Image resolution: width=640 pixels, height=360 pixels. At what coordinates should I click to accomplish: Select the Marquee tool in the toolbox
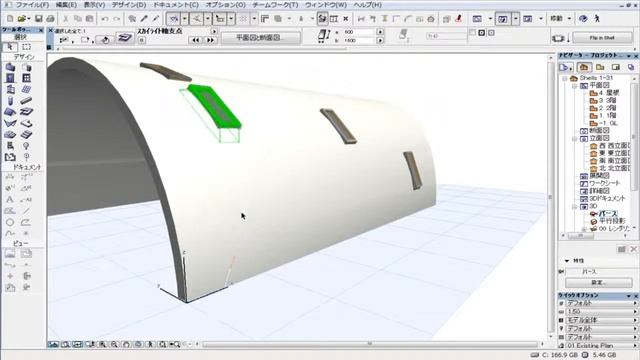pyautogui.click(x=26, y=47)
